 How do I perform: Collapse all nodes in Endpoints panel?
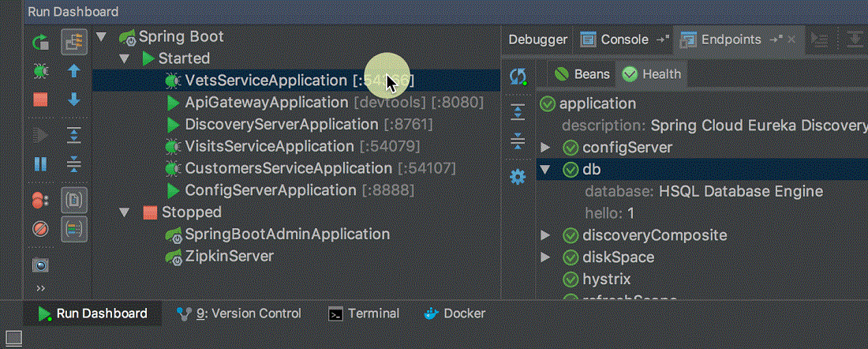(518, 141)
